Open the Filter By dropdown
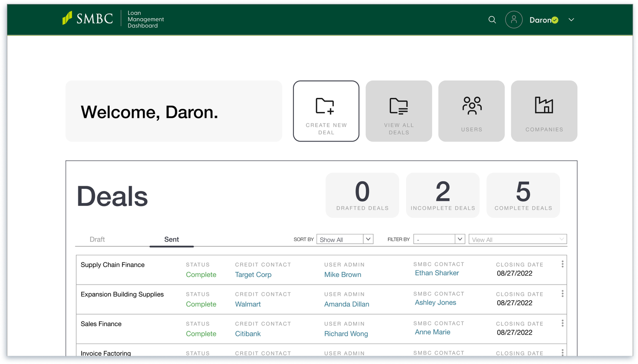The image size is (638, 364). 439,239
